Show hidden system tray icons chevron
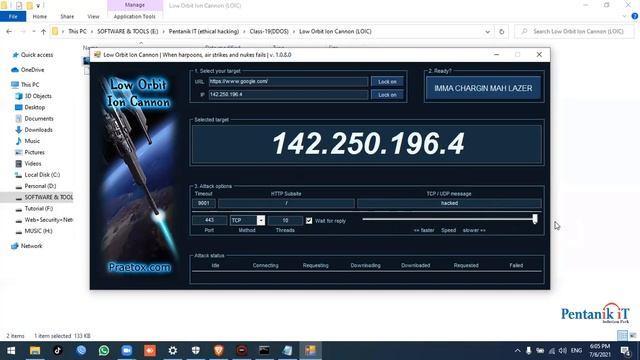Viewport: 640px width, 360px height. click(517, 351)
